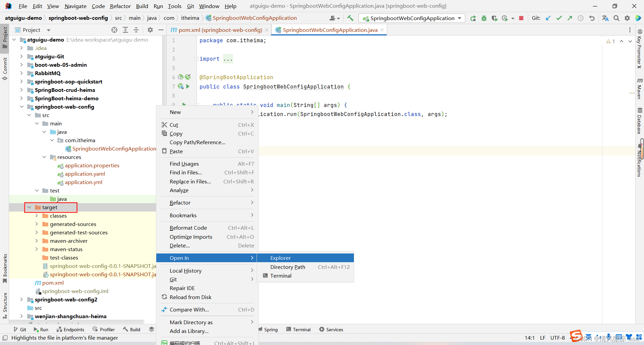The image size is (644, 345).
Task: Expand the springboot-web-config2 module
Action: point(21,299)
